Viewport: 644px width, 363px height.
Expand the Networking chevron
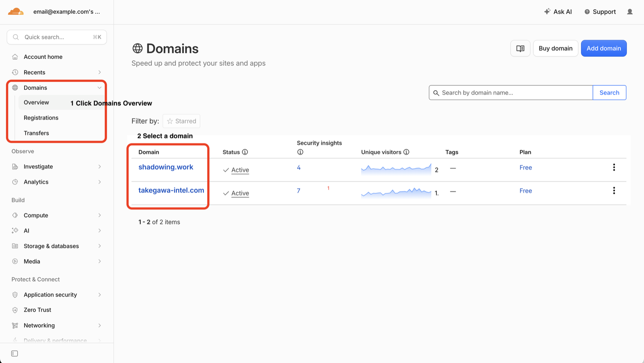click(99, 325)
